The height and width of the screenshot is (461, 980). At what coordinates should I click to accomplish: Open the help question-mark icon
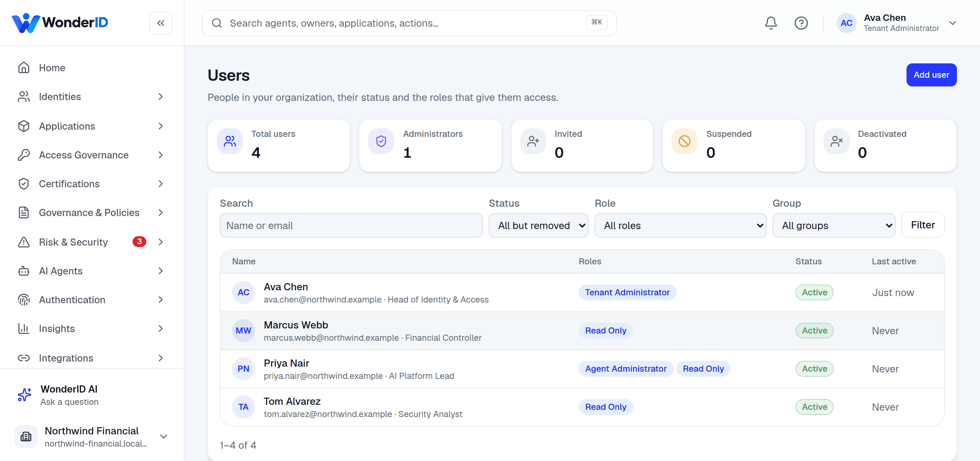coord(801,23)
